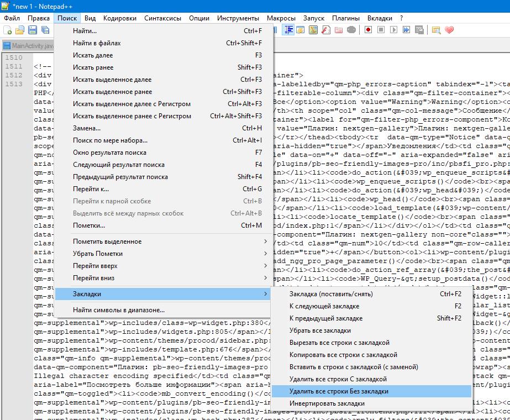The height and width of the screenshot is (420, 510).
Task: Expand the Перейти вверх submenu
Action: pos(164,266)
